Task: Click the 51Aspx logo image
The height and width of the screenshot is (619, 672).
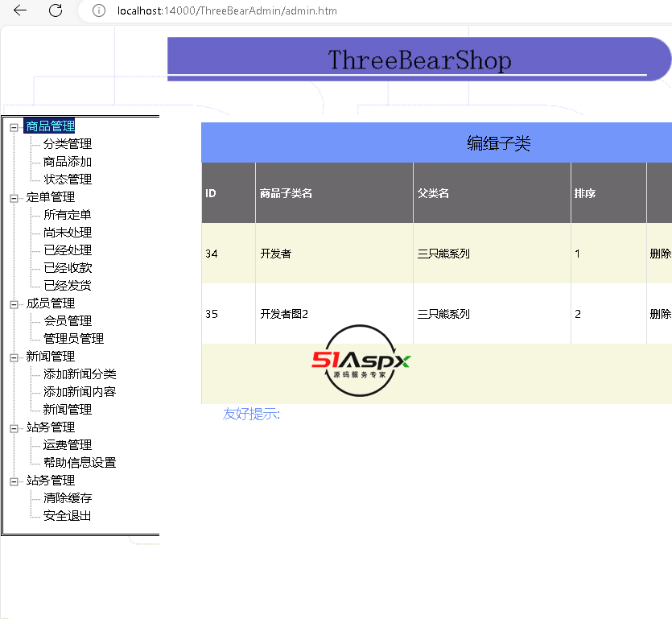Action: click(x=361, y=361)
